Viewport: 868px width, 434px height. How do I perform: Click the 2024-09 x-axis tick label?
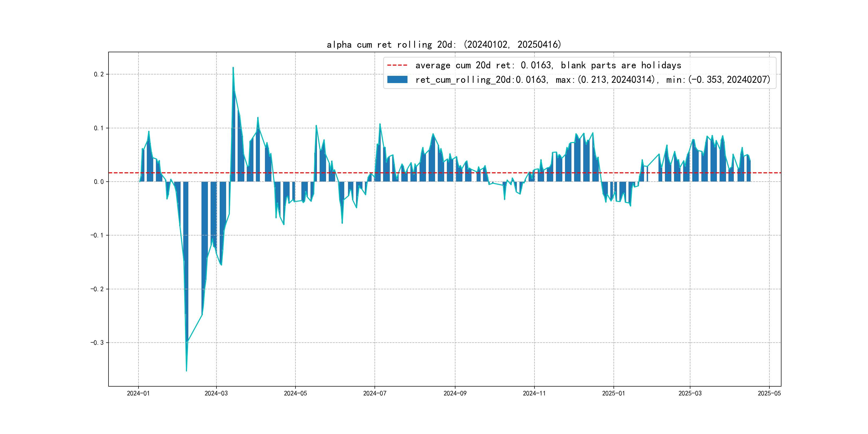[455, 393]
